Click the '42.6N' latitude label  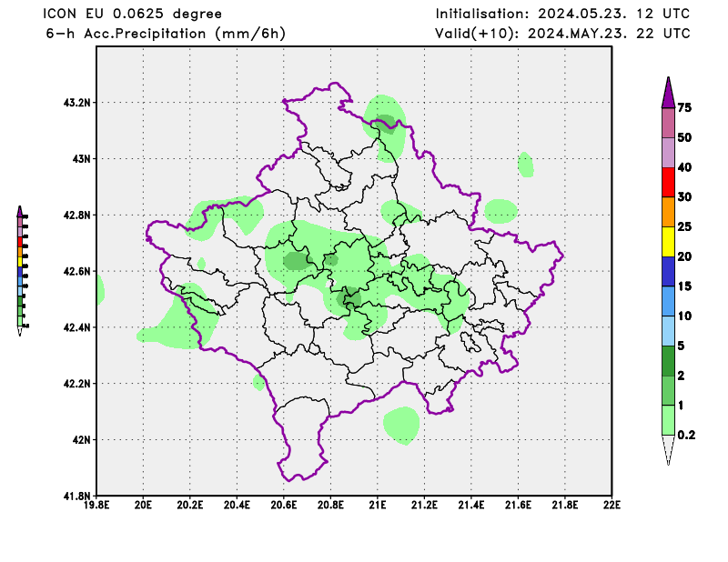(77, 271)
